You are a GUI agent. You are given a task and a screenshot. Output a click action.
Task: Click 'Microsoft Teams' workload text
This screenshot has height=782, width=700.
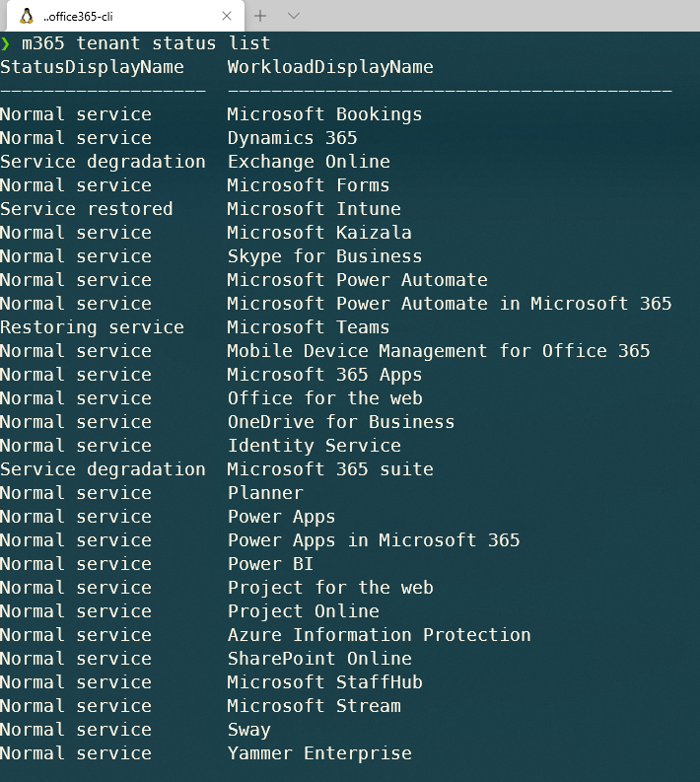309,327
